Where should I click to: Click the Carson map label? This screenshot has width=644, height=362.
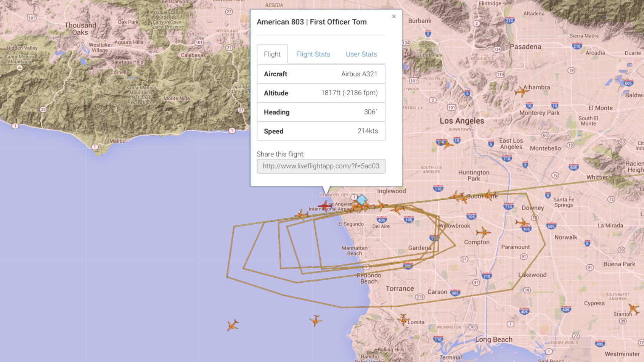437,292
